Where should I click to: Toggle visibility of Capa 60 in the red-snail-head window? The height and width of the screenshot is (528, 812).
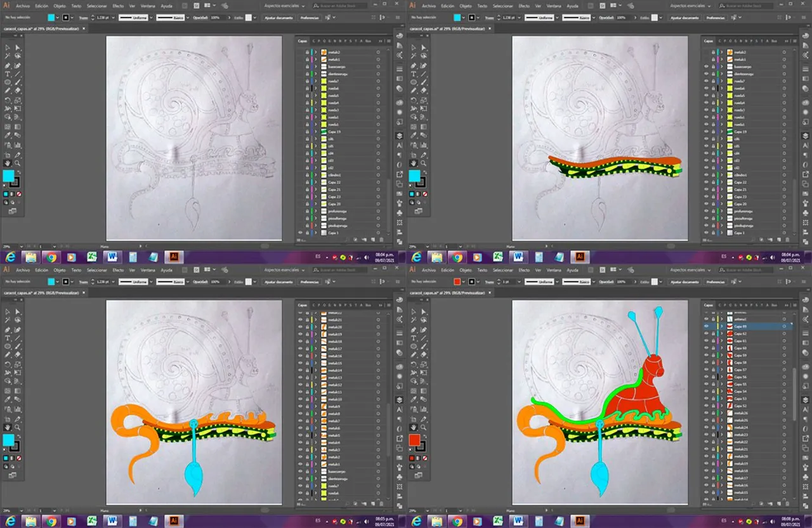(x=706, y=347)
